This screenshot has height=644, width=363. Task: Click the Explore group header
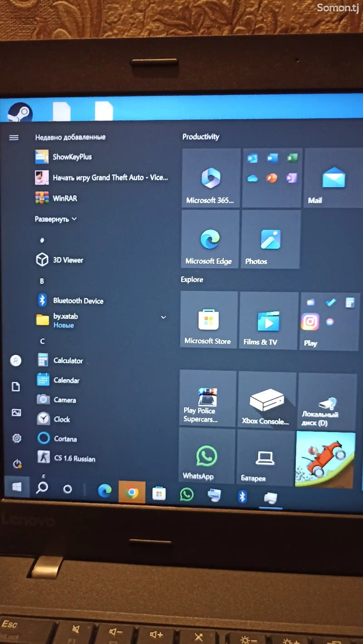click(x=192, y=279)
